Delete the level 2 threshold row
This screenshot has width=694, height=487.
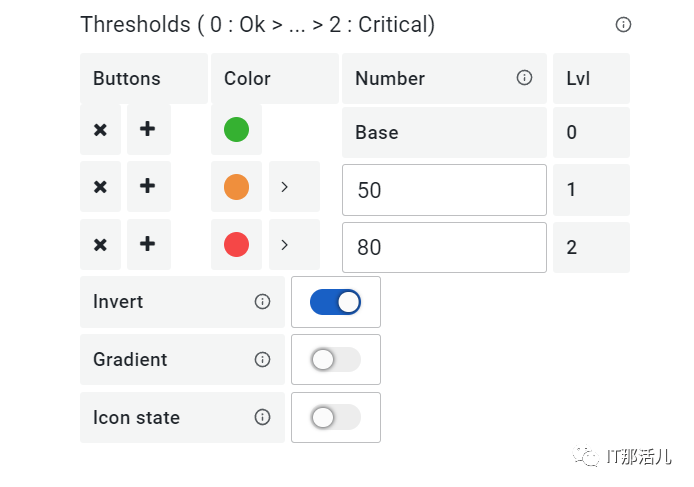point(100,245)
